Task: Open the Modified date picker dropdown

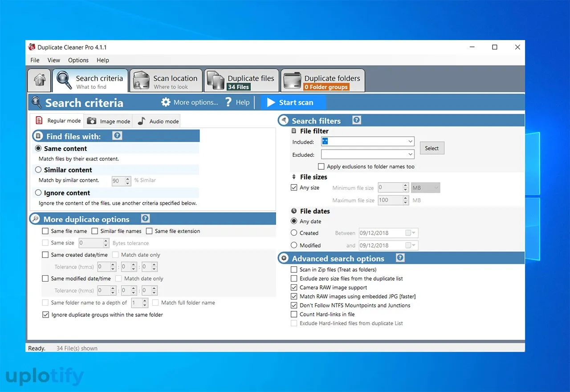Action: point(411,245)
